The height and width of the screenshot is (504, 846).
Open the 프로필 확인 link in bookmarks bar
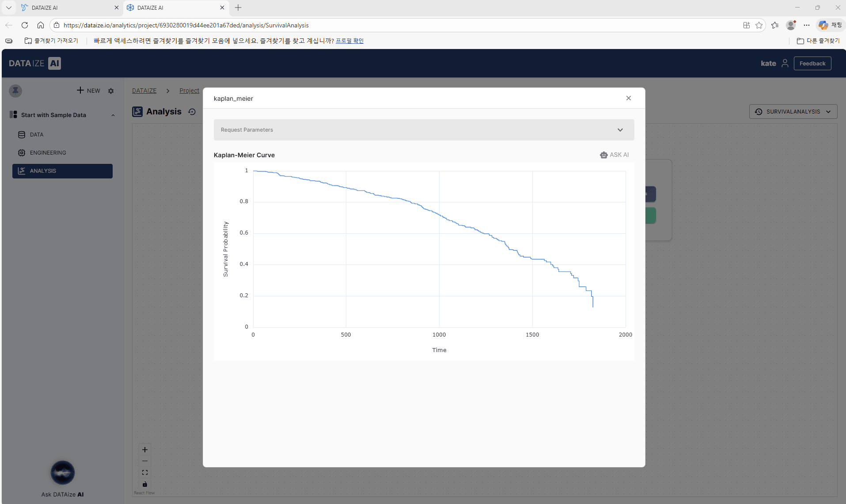tap(349, 40)
